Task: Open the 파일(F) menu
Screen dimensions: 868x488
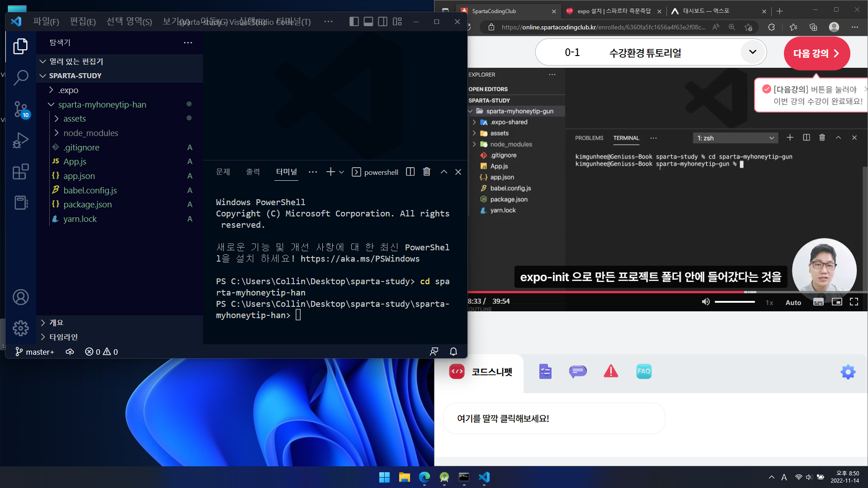Action: coord(46,21)
